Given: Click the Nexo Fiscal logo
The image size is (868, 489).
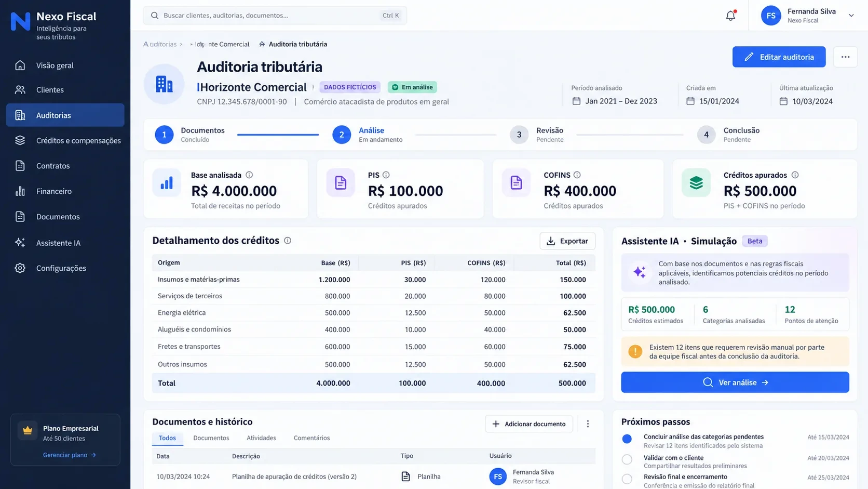Looking at the screenshot, I should click(21, 21).
